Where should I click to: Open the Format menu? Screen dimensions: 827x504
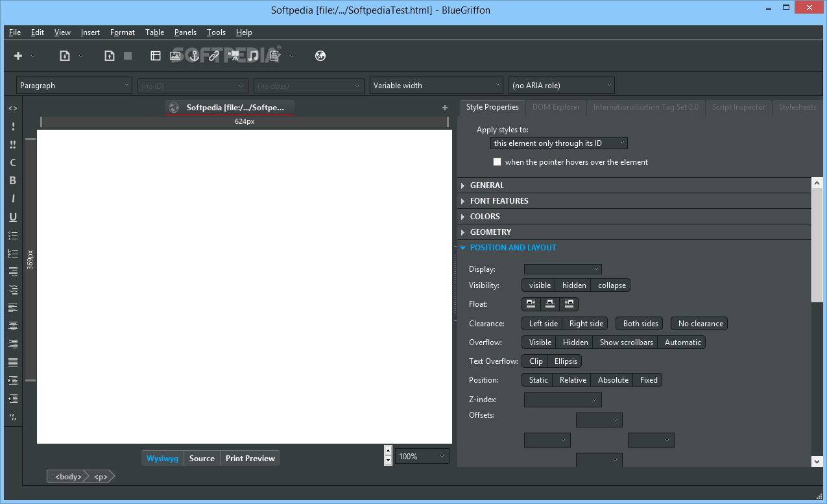pyautogui.click(x=123, y=32)
